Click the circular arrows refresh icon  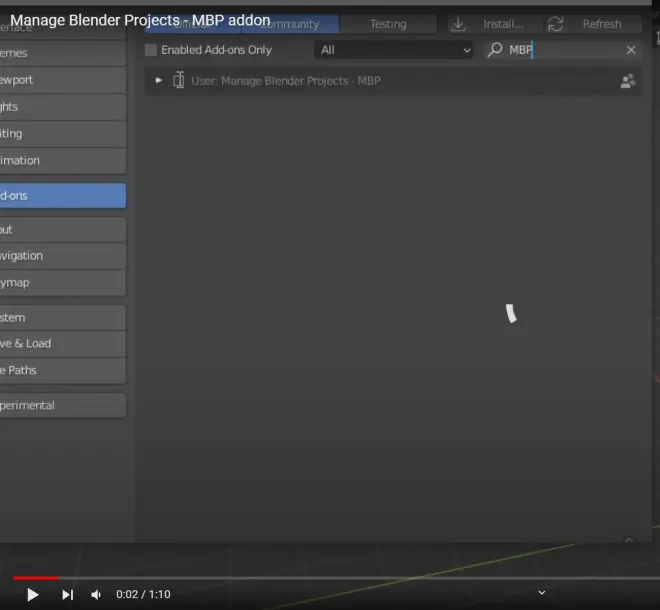pyautogui.click(x=555, y=24)
